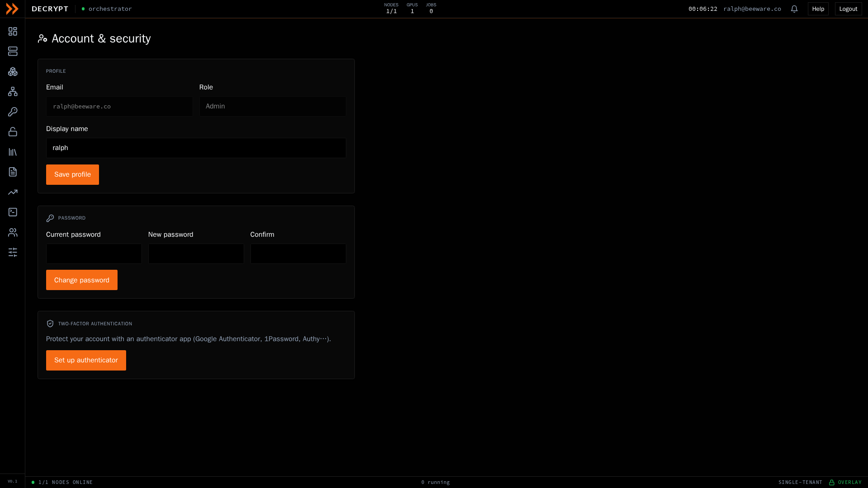868x488 pixels.
Task: Click the account person-gear heading icon
Action: click(x=42, y=38)
